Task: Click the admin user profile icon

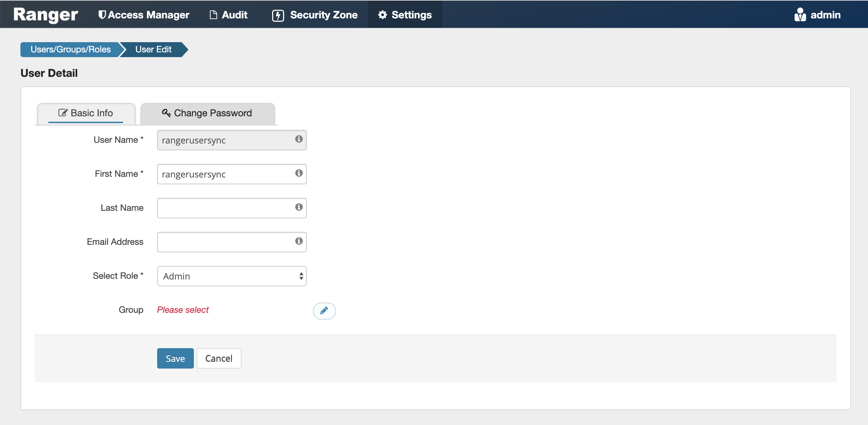Action: (800, 15)
